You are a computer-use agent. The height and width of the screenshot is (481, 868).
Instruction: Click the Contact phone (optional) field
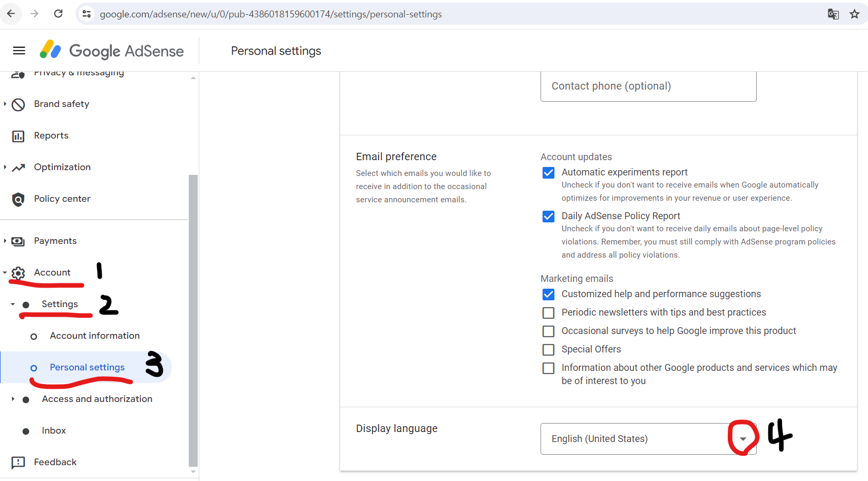pos(649,86)
